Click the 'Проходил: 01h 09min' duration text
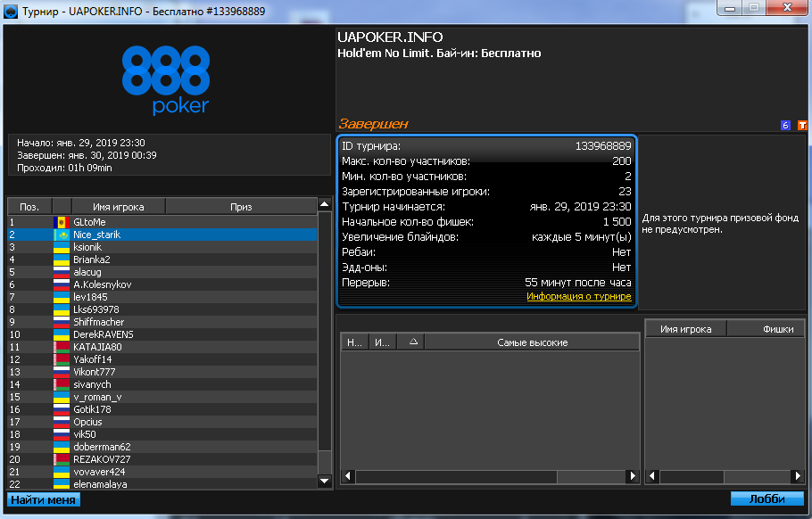 (64, 168)
